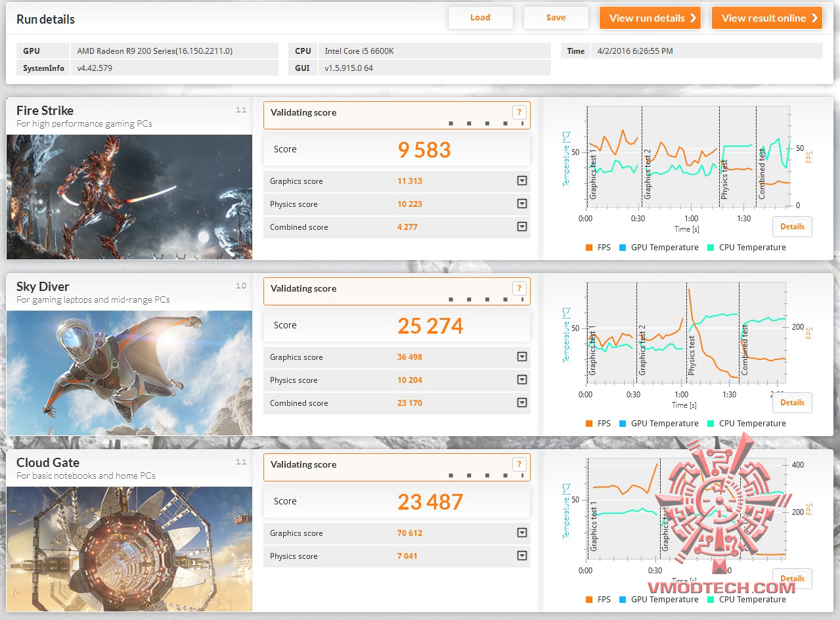Expand Fire Strike Graphics score details
The width and height of the screenshot is (840, 620).
[x=522, y=181]
